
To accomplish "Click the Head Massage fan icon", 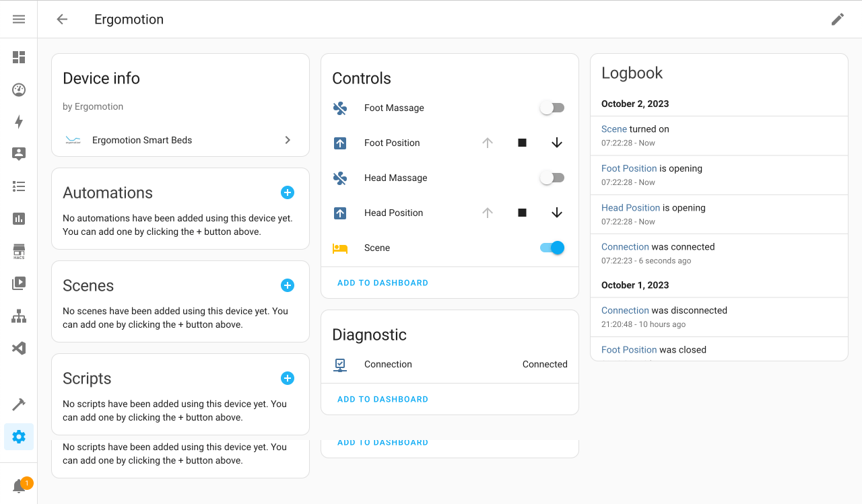I will 340,178.
